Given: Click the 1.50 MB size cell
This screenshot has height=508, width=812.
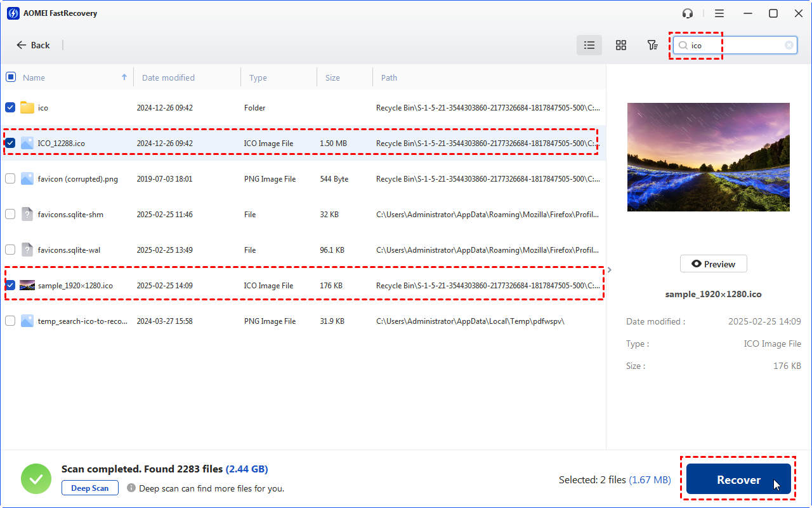Looking at the screenshot, I should pyautogui.click(x=334, y=144).
